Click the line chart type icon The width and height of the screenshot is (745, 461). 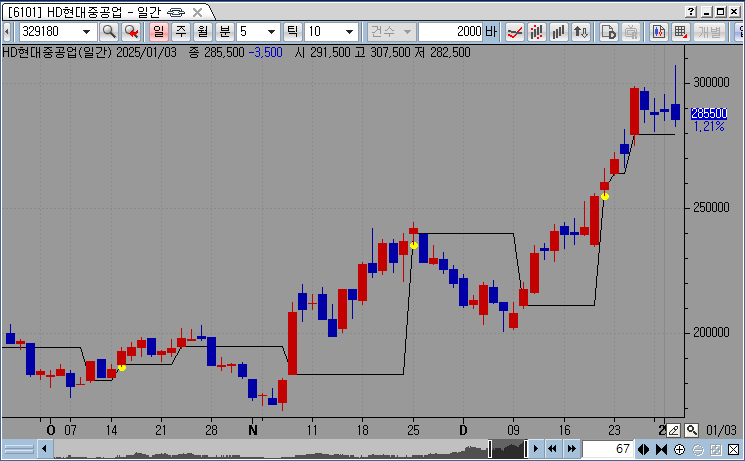[516, 32]
